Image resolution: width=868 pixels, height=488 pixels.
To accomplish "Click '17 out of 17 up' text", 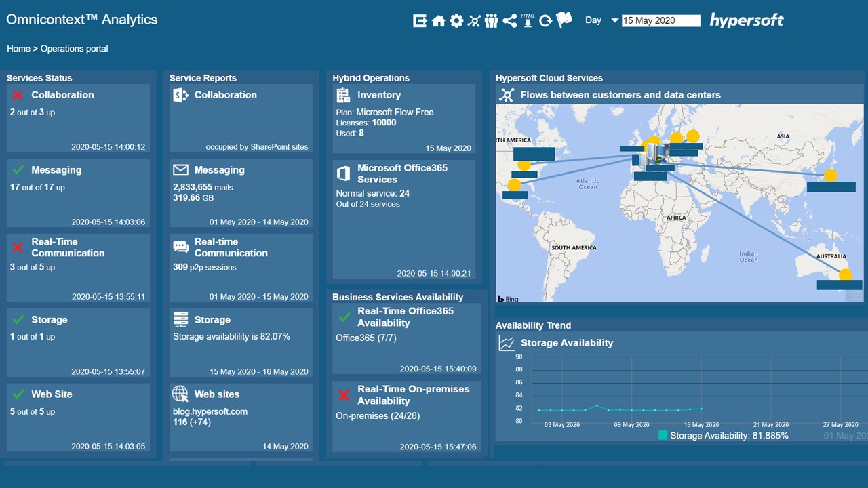I will coord(37,187).
